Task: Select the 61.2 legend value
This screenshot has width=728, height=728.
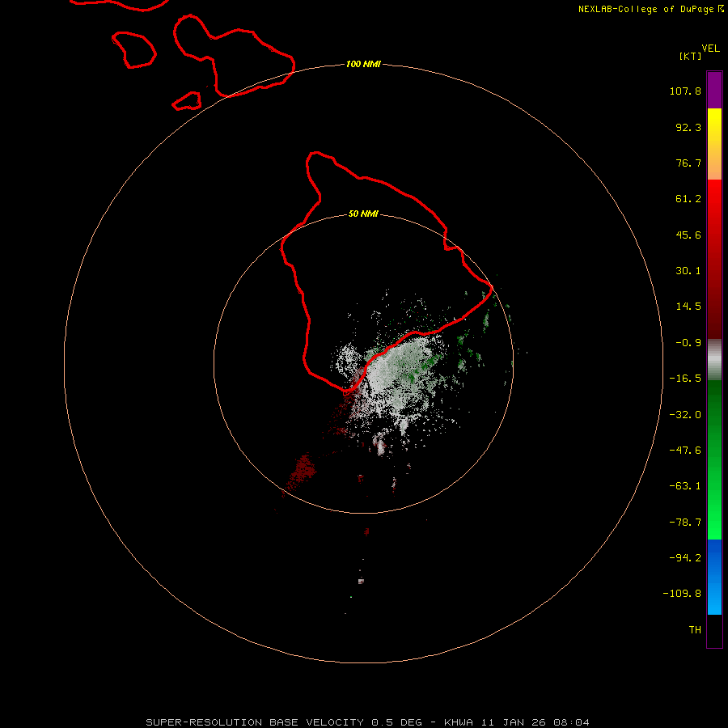Action: pyautogui.click(x=688, y=199)
